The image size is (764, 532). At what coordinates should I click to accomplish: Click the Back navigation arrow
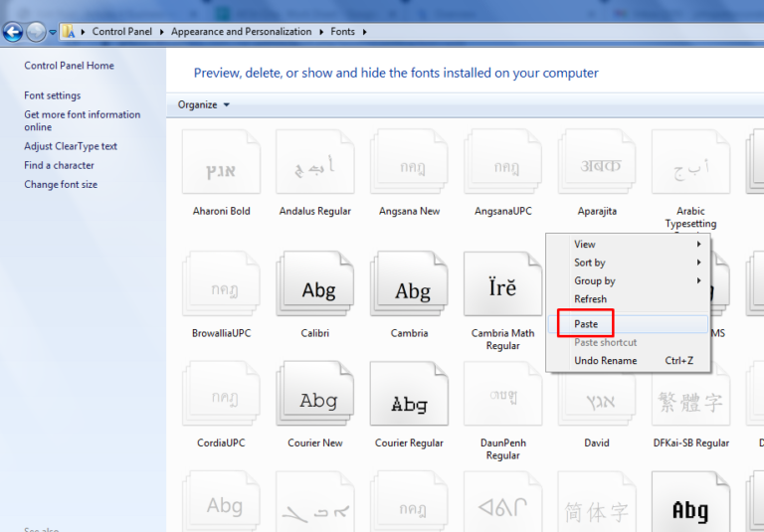coord(13,32)
